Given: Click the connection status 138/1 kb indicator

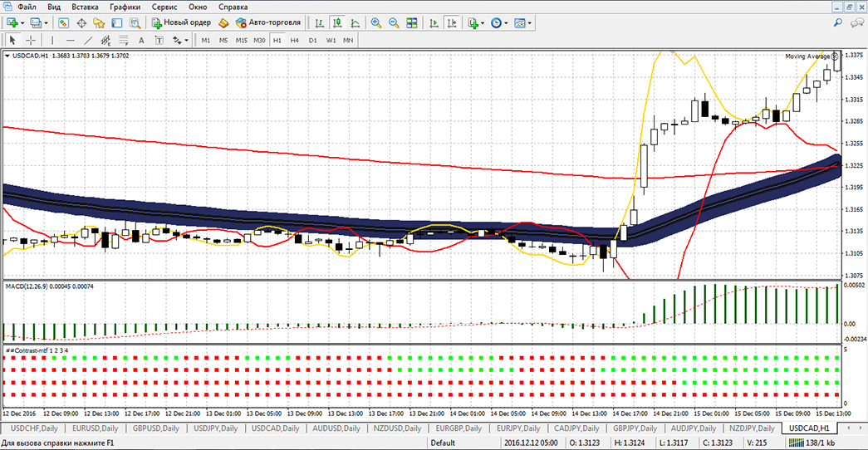Looking at the screenshot, I should [812, 443].
